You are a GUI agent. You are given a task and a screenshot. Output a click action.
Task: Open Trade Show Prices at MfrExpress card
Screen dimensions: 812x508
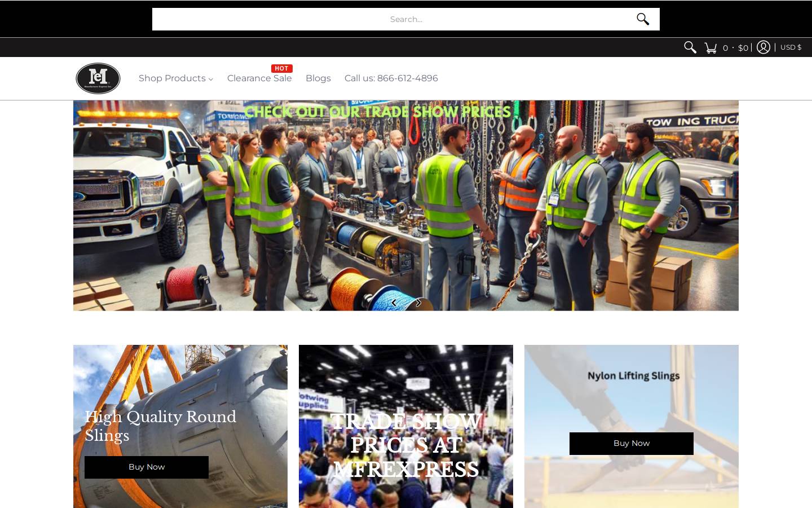click(406, 427)
